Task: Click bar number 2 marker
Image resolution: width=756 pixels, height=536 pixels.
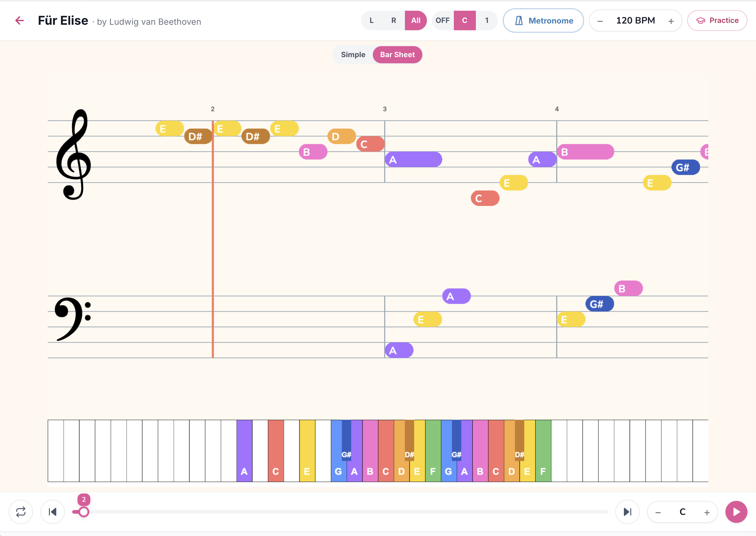Action: click(213, 109)
